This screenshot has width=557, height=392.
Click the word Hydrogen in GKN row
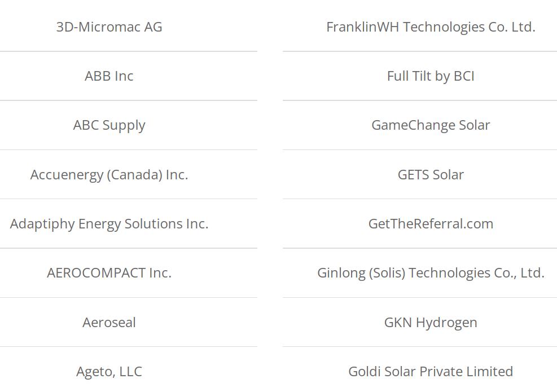[x=446, y=323]
